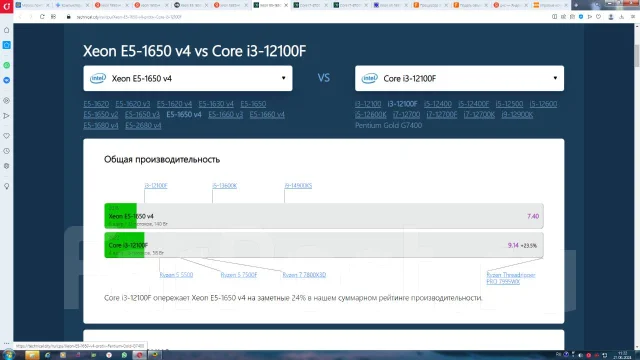
Task: Click the Ryzen 5 5500 marker link
Action: click(x=176, y=275)
